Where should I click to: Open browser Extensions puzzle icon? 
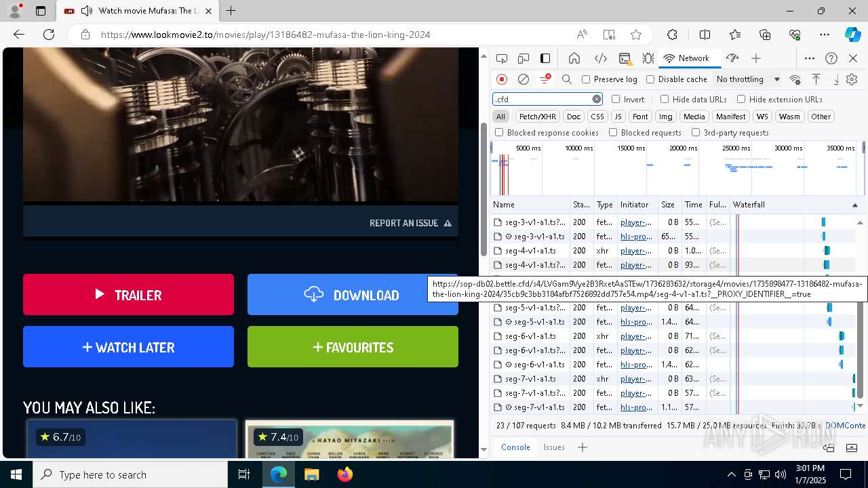(672, 35)
